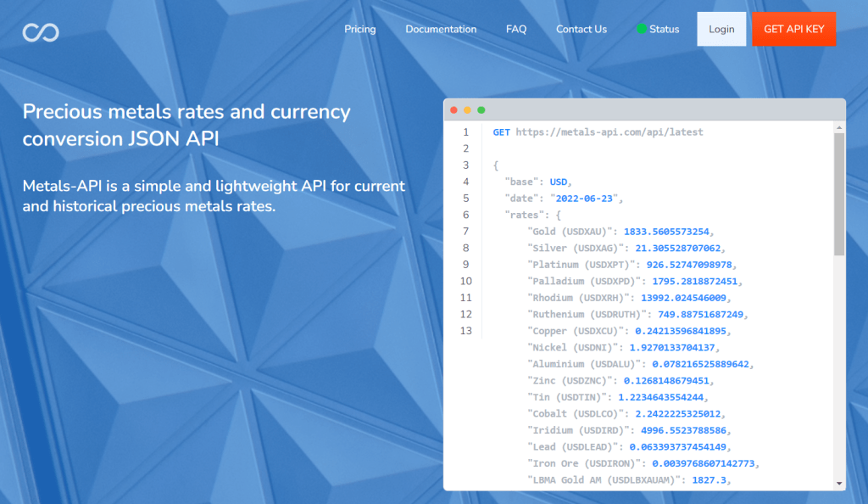This screenshot has width=868, height=504.
Task: Click the Palladium rate 1795.2818872451
Action: tap(695, 282)
